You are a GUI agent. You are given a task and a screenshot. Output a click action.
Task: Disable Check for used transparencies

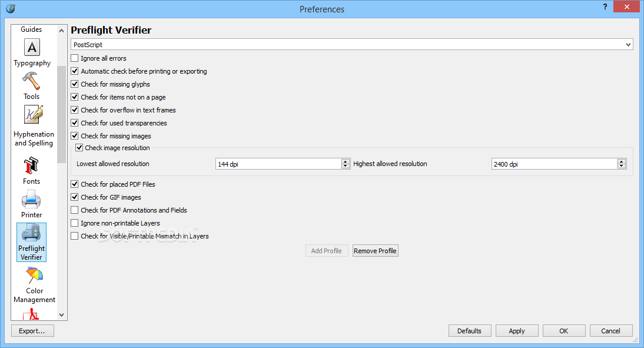[x=74, y=123]
